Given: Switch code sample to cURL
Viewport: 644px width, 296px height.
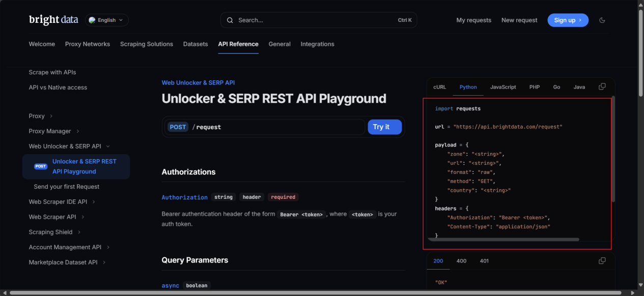Looking at the screenshot, I should [440, 87].
